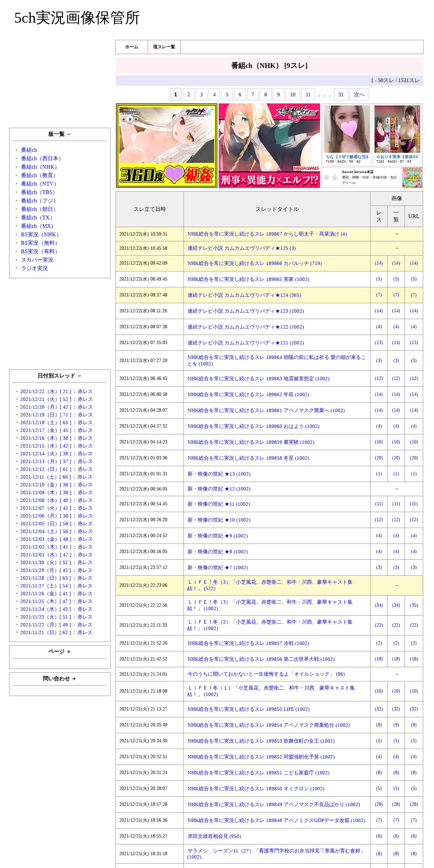Open BS実況（有料） board link

point(40,251)
